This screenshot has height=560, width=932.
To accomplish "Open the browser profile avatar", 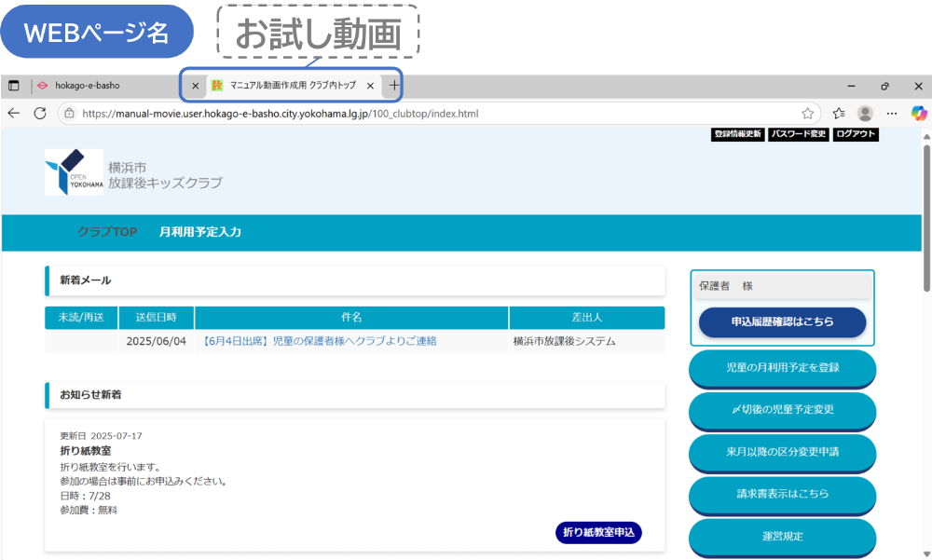I will tap(865, 113).
